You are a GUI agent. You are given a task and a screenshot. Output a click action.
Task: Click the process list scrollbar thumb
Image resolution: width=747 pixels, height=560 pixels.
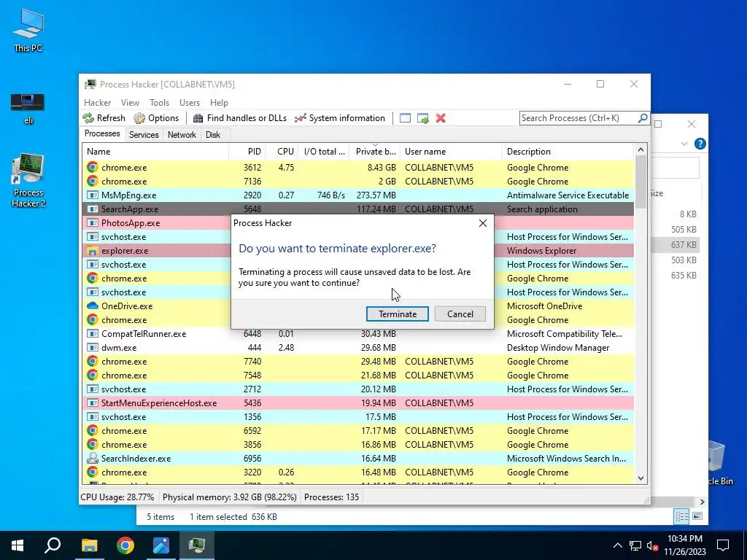pos(640,182)
